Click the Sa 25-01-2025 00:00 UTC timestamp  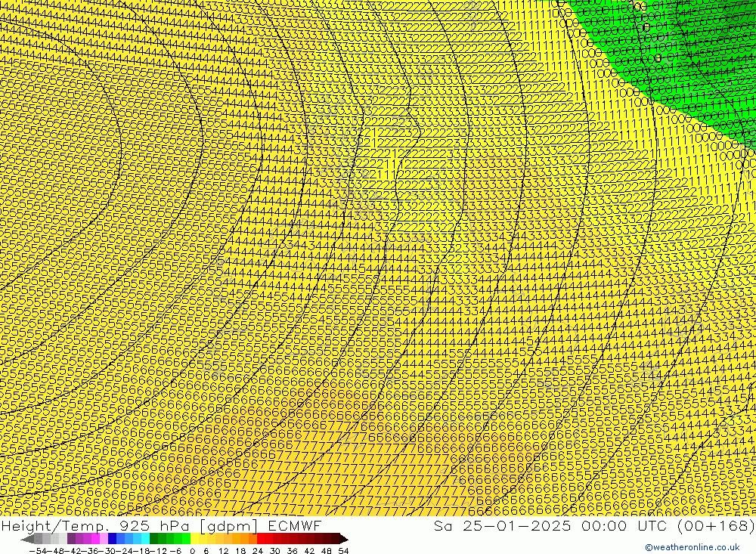(550, 525)
